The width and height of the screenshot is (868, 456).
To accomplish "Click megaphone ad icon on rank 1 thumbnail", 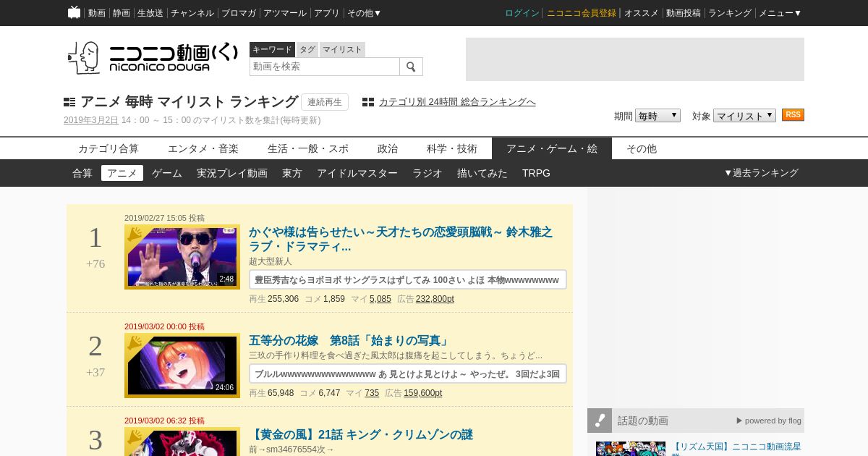I will click(135, 235).
